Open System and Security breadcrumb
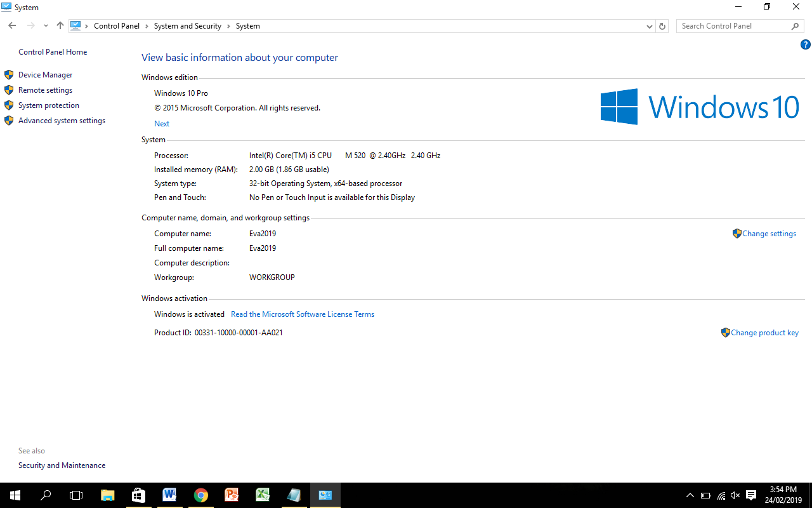 tap(188, 26)
